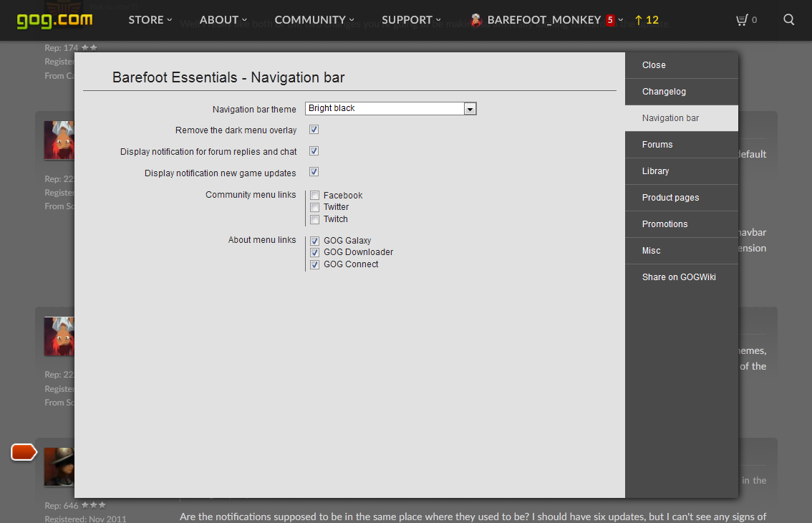Image resolution: width=812 pixels, height=523 pixels.
Task: Expand the COMMUNITY menu
Action: (x=314, y=20)
